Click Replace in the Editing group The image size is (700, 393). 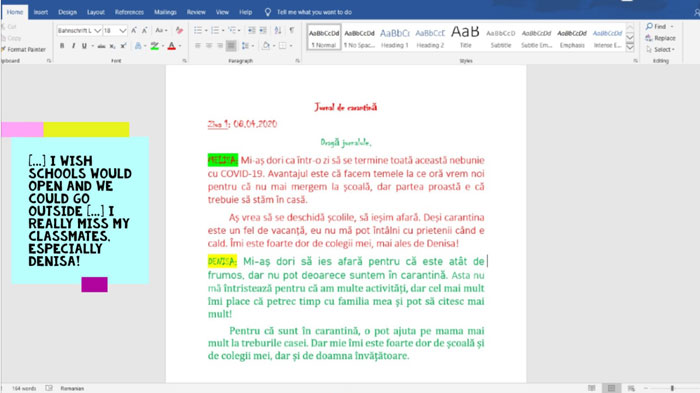(660, 38)
